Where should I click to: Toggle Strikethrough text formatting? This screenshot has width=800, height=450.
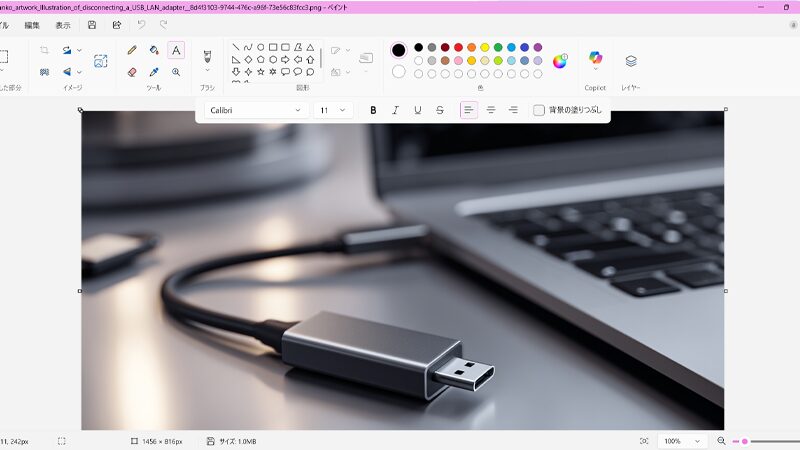[x=439, y=110]
